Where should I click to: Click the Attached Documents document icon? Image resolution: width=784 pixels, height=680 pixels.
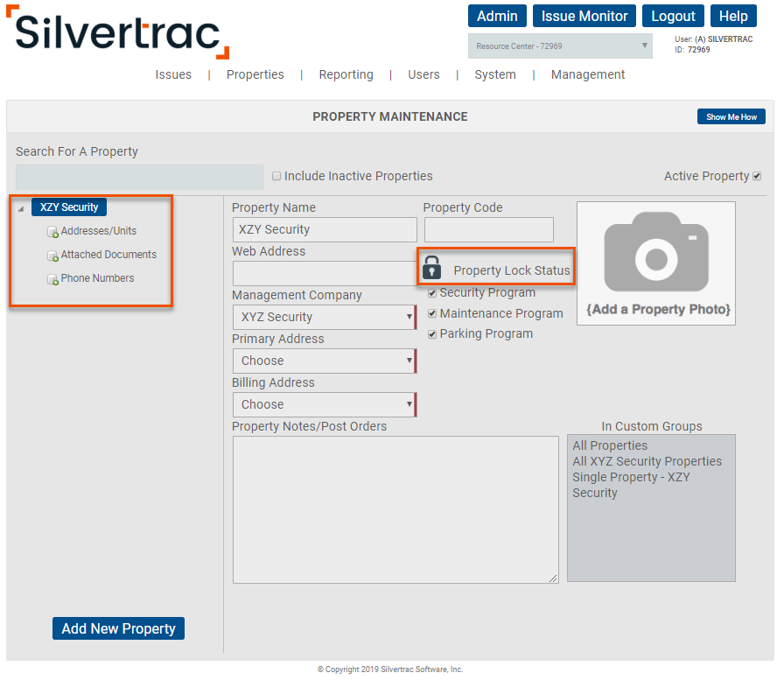[52, 256]
